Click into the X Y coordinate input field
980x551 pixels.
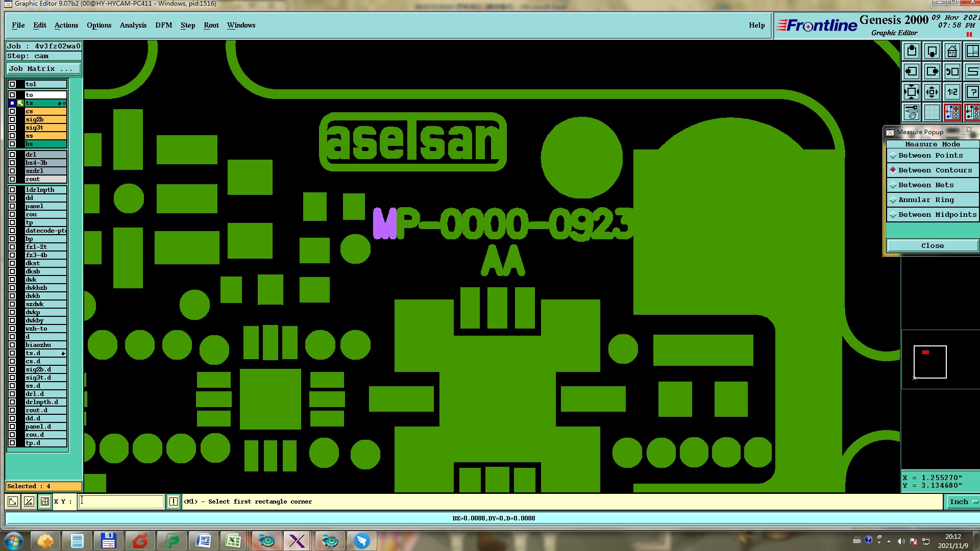coord(121,502)
